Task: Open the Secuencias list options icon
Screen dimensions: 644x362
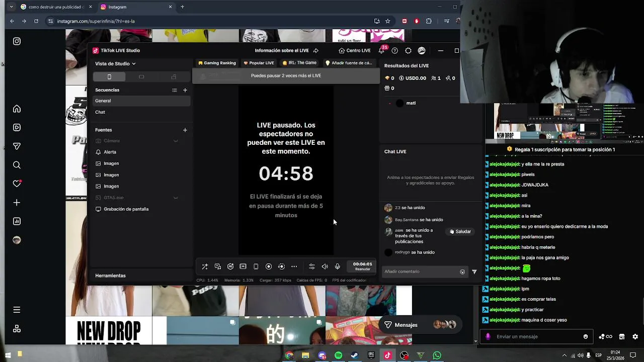Action: pyautogui.click(x=174, y=90)
